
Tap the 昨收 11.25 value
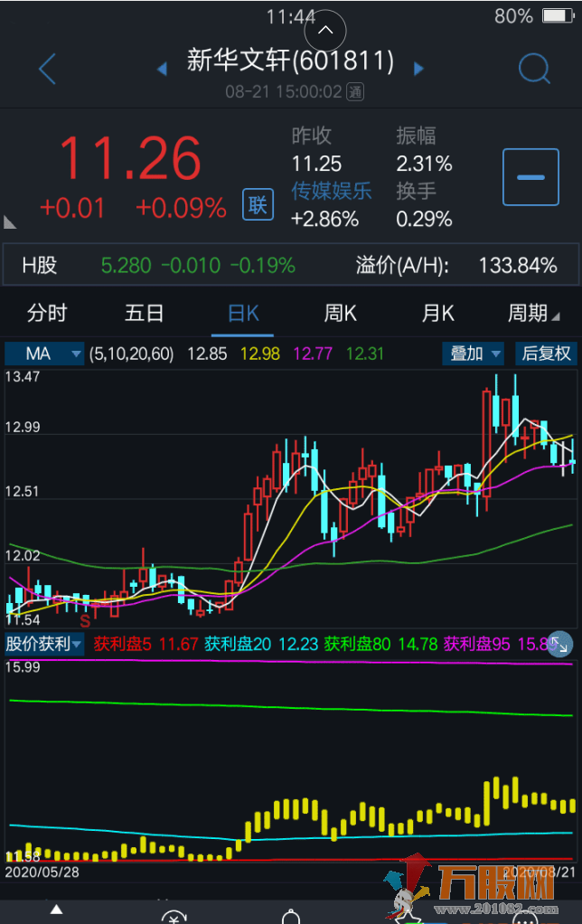click(x=316, y=164)
